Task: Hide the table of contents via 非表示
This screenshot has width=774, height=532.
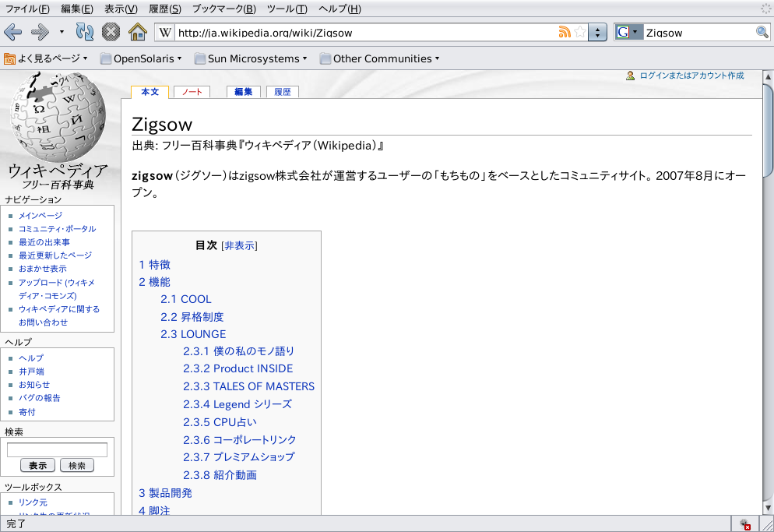Action: tap(239, 245)
